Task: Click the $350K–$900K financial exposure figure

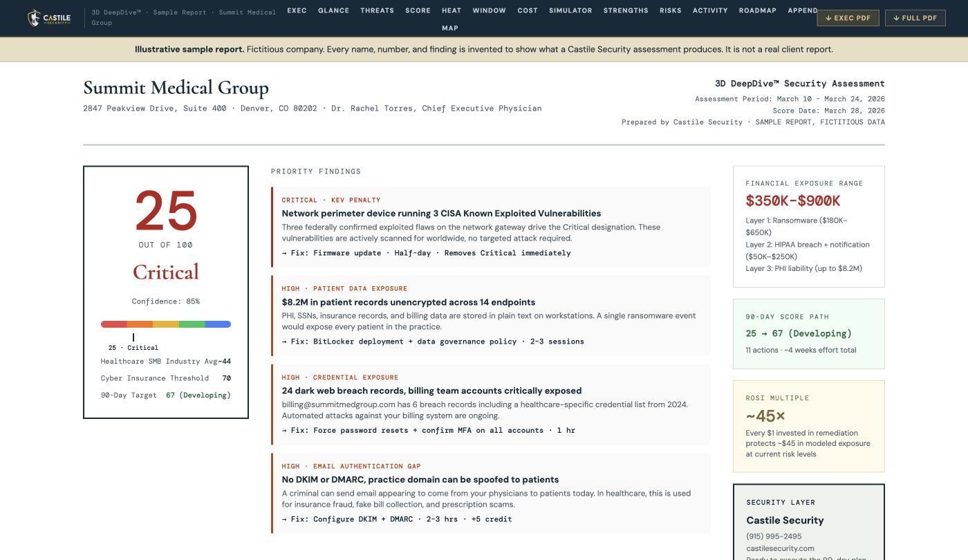Action: [x=793, y=201]
